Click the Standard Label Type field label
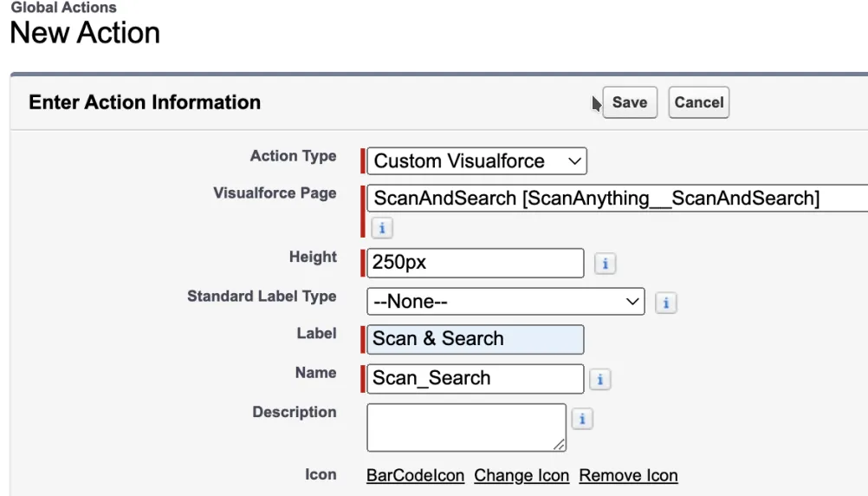 [x=262, y=297]
